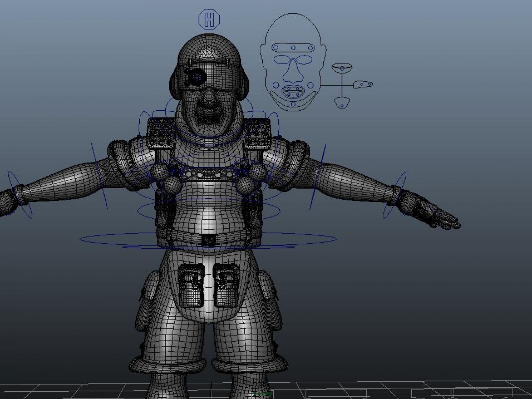Select the wrist ring on the arm cut off by frame
The height and width of the screenshot is (399, 532).
point(20,195)
